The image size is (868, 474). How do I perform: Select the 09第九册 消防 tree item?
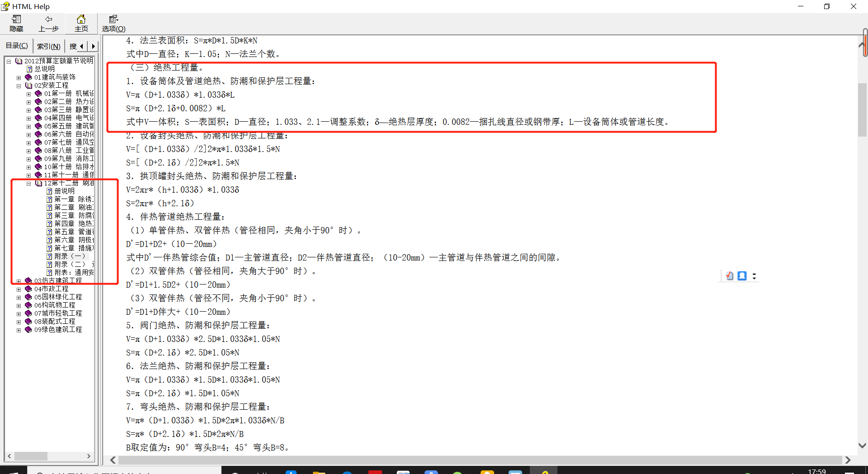coord(69,158)
